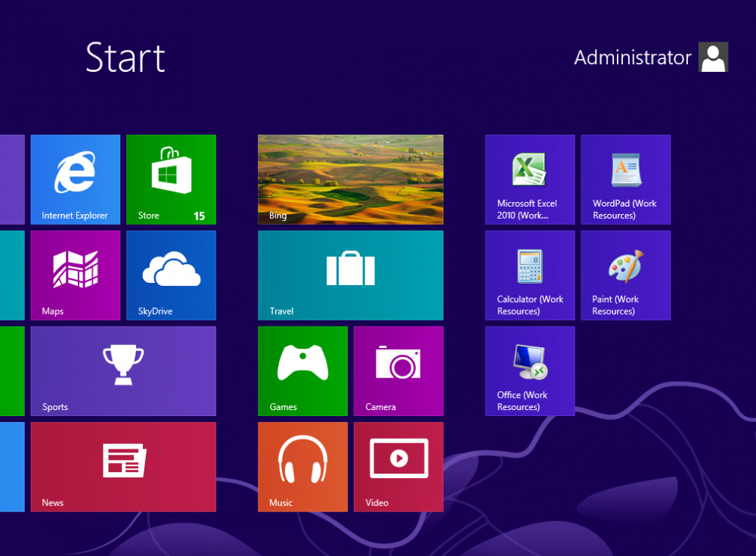Click the Store update count 15
The width and height of the screenshot is (756, 556).
click(x=199, y=216)
